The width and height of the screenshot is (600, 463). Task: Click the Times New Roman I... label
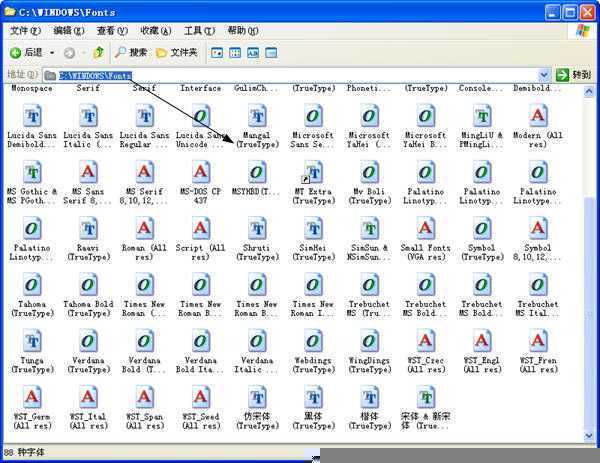pyautogui.click(x=313, y=308)
